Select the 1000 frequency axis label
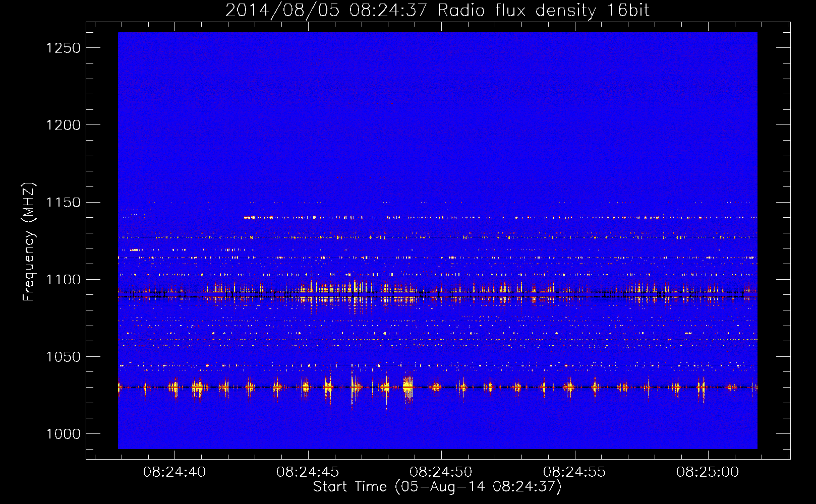The image size is (816, 504). tap(63, 434)
